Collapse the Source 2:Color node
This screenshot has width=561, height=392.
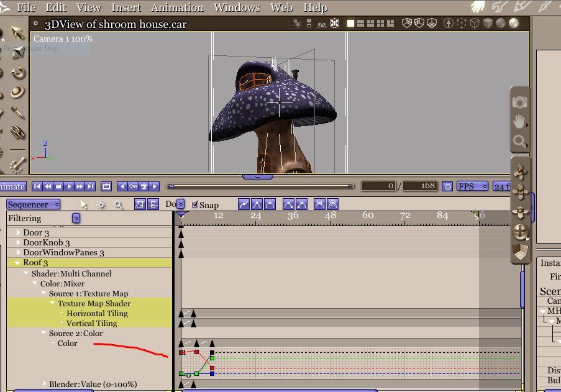43,332
